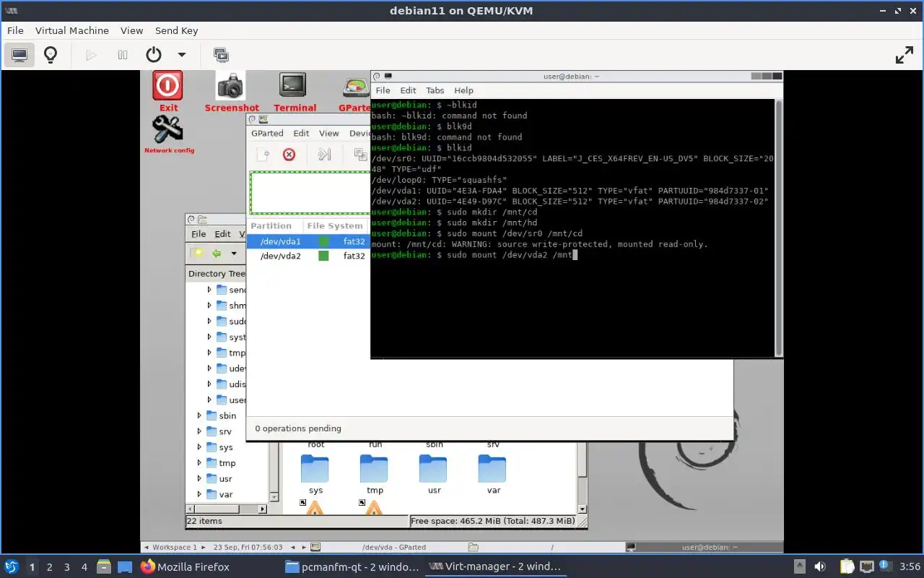The width and height of the screenshot is (924, 578).
Task: Click the partition graphic bar in GParted
Action: tap(310, 192)
